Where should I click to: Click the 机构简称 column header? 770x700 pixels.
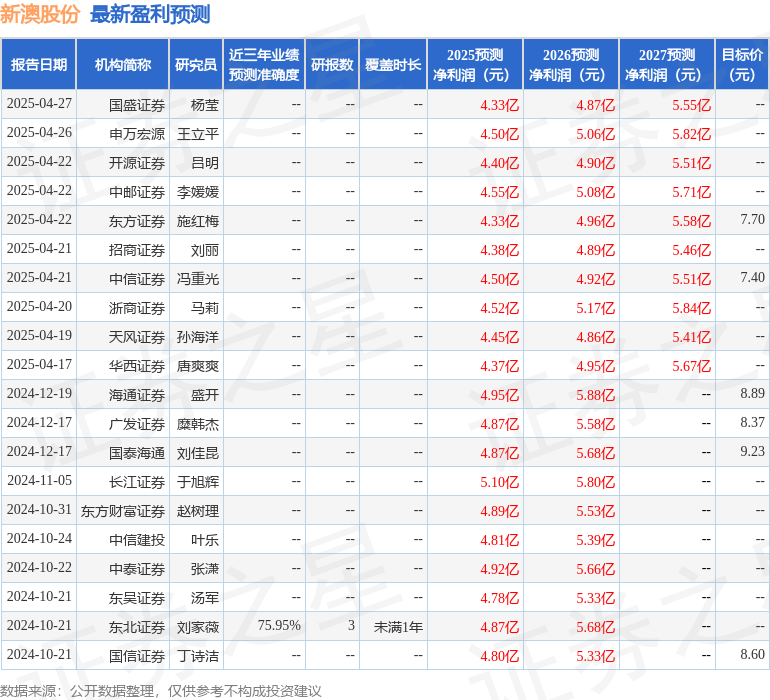(123, 65)
